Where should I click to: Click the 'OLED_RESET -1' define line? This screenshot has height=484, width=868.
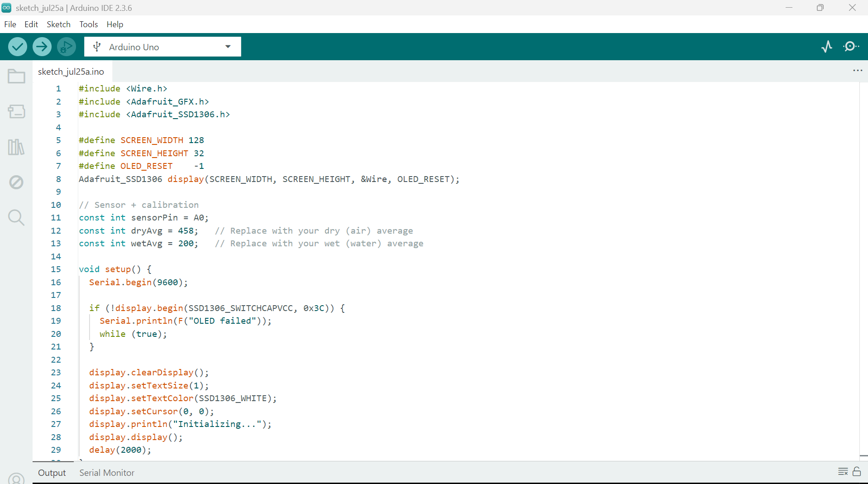pyautogui.click(x=142, y=166)
